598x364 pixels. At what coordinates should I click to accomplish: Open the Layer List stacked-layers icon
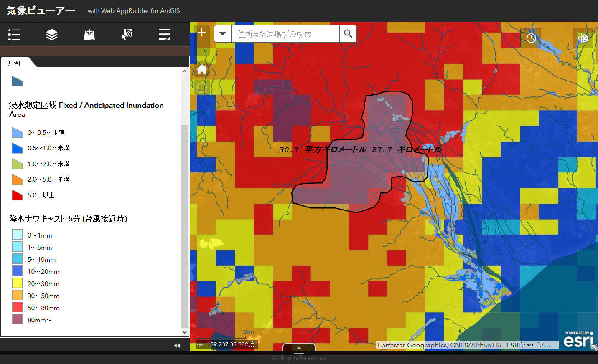click(52, 35)
